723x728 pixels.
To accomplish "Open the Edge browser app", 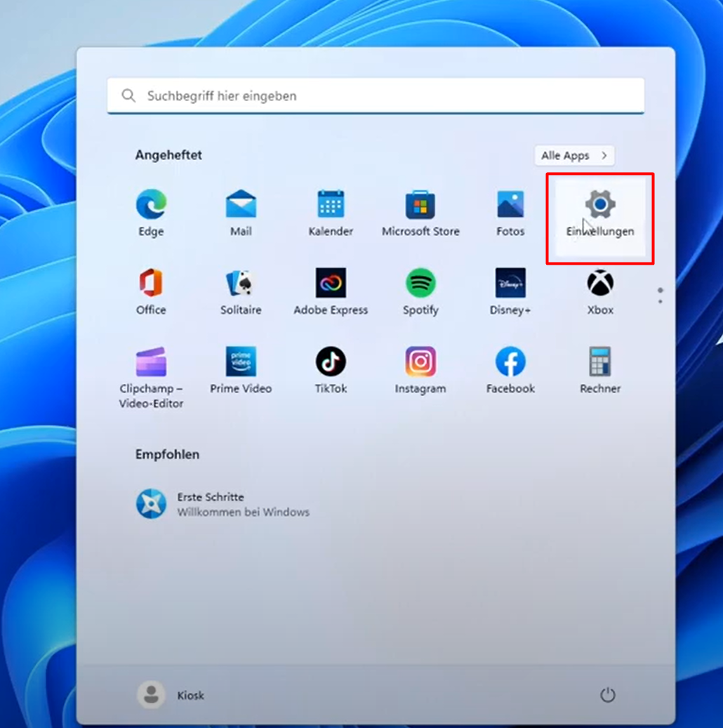I will click(151, 213).
